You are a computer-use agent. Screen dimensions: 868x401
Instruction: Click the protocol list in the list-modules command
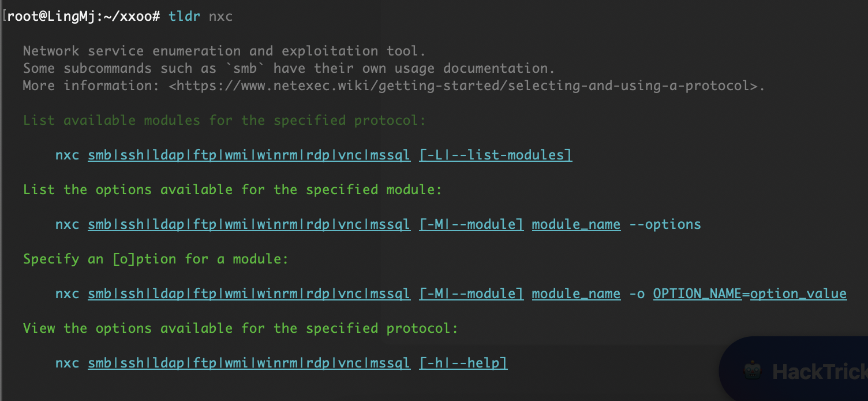point(249,155)
